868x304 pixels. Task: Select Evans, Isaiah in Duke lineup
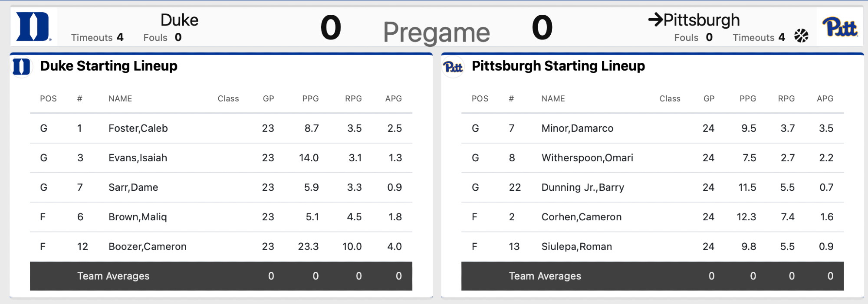[x=138, y=158]
